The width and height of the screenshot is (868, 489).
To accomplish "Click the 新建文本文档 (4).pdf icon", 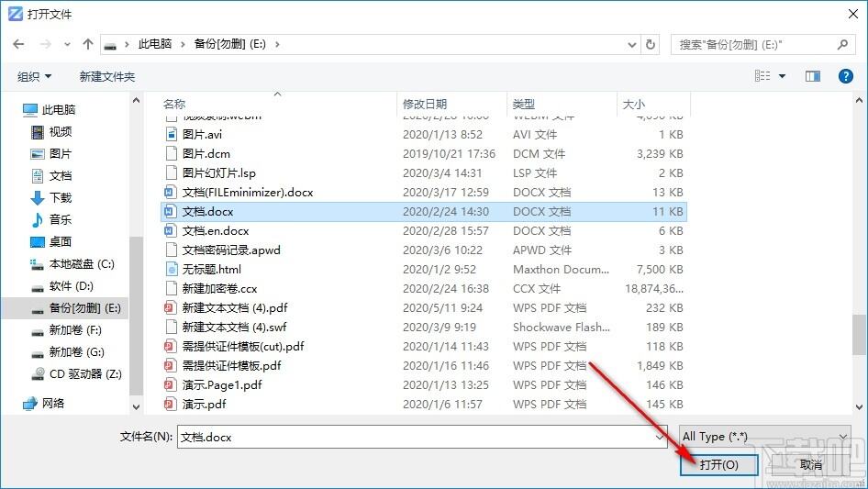I will pos(170,308).
